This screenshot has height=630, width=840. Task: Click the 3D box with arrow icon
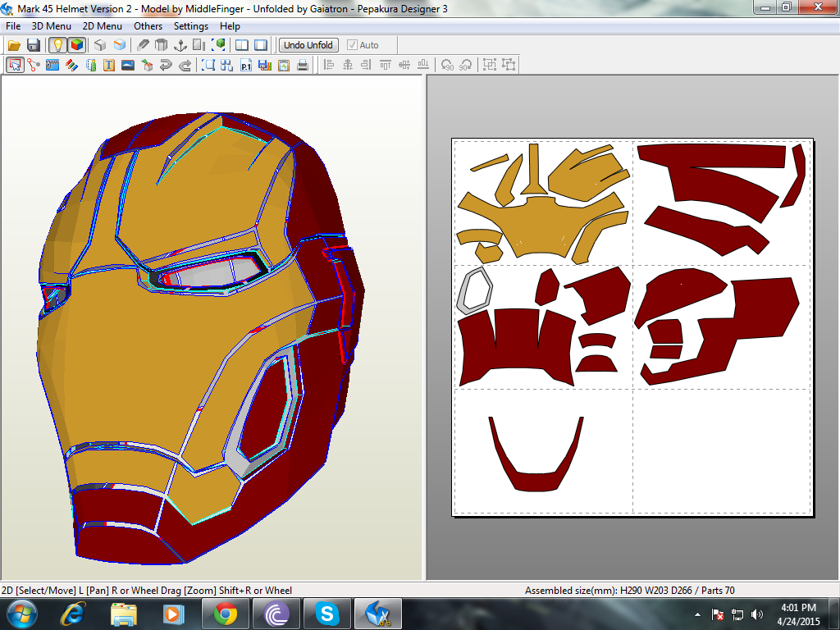(148, 66)
